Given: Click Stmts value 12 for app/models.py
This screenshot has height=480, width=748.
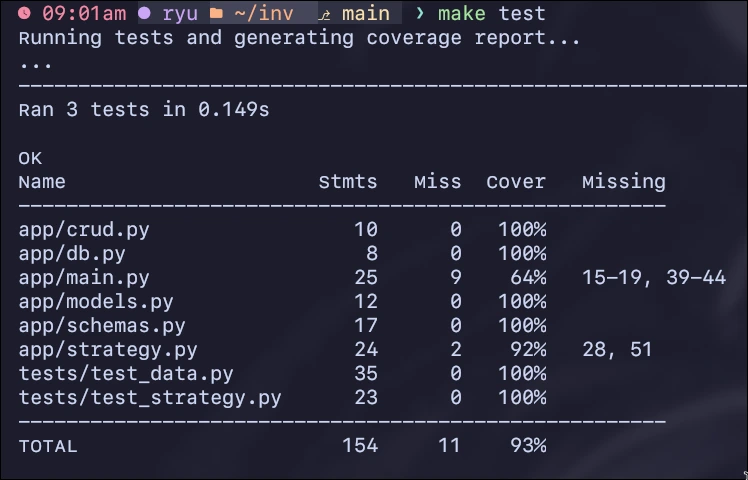Looking at the screenshot, I should click(x=366, y=302).
